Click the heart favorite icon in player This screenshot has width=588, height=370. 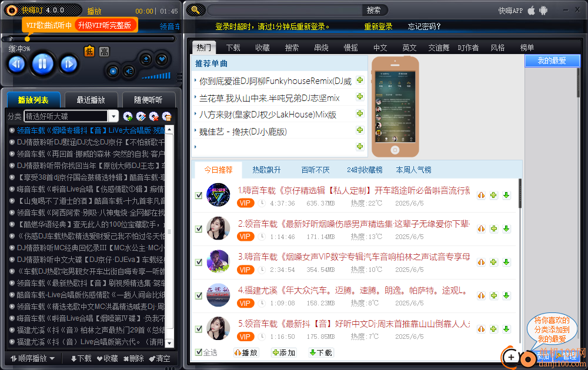click(162, 59)
